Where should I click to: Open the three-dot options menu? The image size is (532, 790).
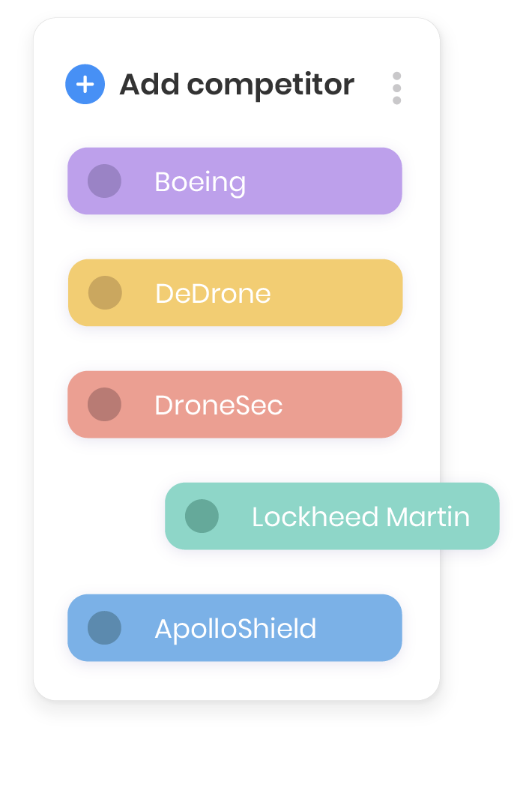tap(396, 88)
